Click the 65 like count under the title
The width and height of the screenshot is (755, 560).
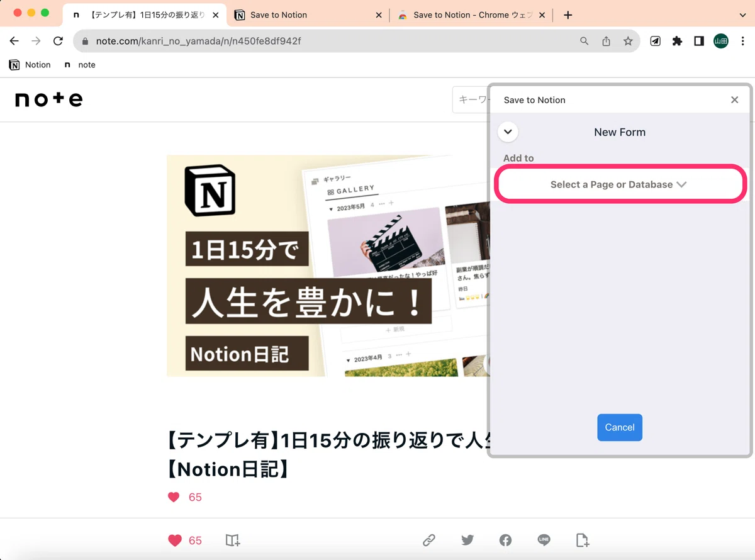(x=195, y=497)
